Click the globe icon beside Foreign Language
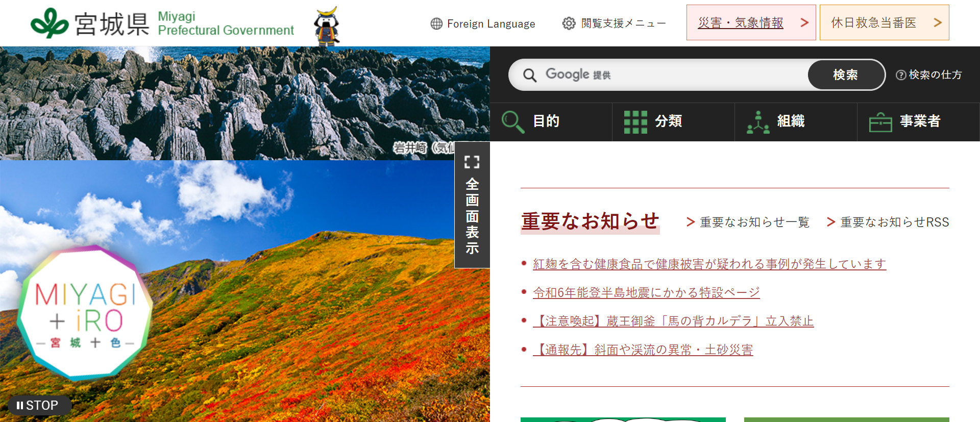 click(436, 23)
